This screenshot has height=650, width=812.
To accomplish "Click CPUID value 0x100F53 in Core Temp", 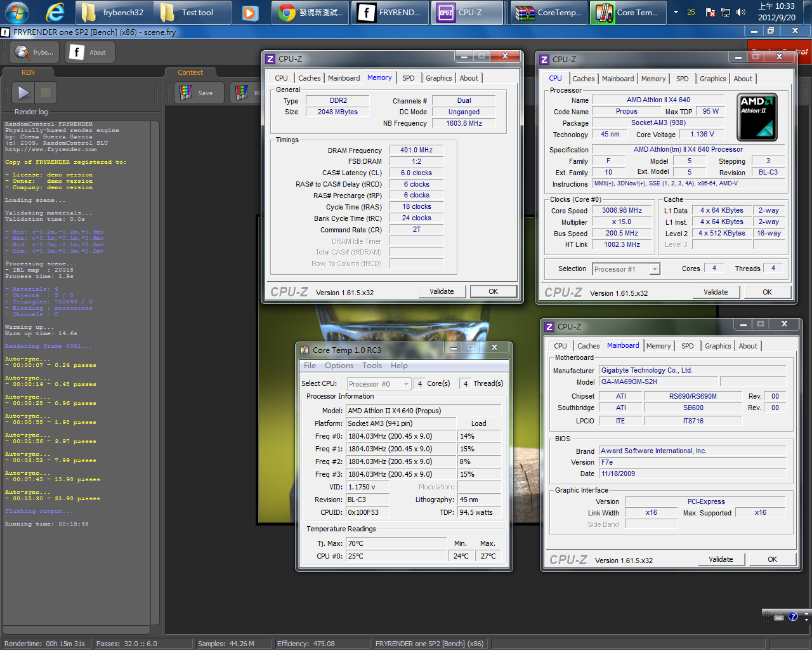I will coord(367,512).
